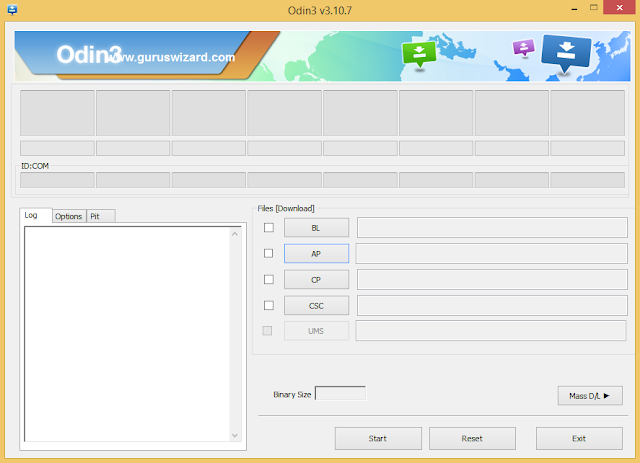Maximize the Odin3 window

[594, 7]
